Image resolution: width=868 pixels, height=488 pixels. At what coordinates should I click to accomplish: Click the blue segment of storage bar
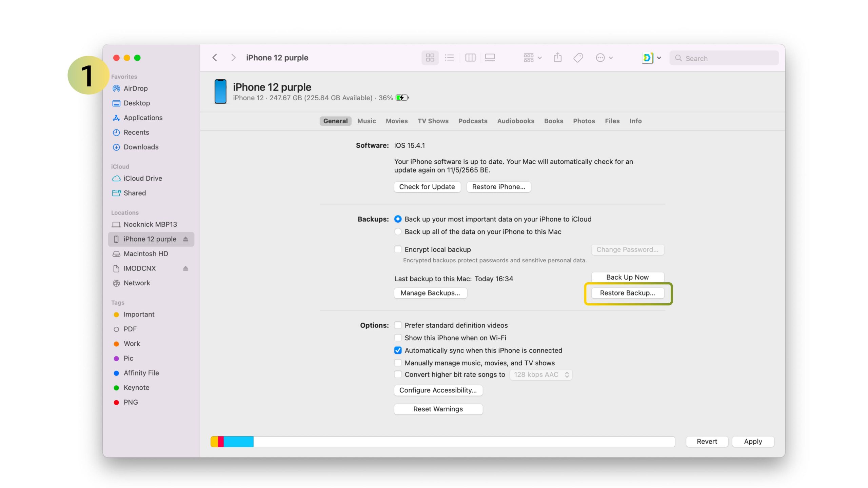click(x=238, y=442)
